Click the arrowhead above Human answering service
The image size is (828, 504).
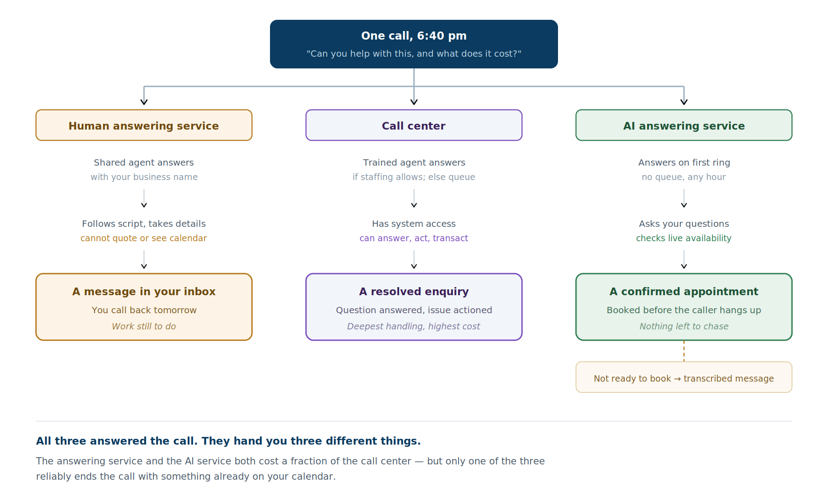(x=144, y=102)
